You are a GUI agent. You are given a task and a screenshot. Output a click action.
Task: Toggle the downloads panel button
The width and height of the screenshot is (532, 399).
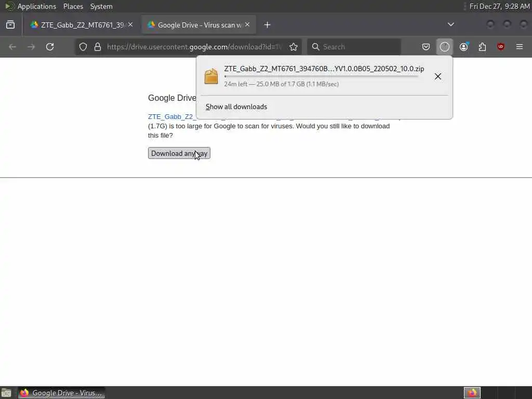tap(445, 47)
